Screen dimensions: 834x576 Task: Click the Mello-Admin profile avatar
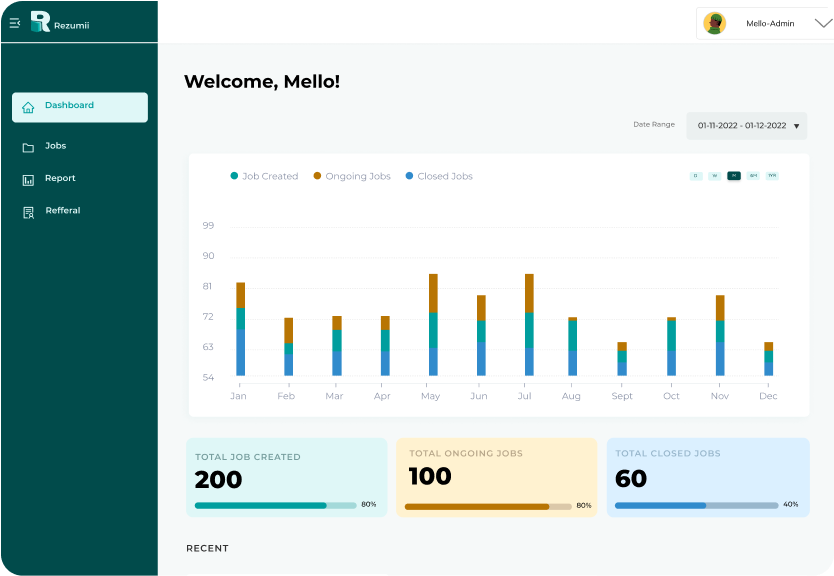click(x=714, y=23)
